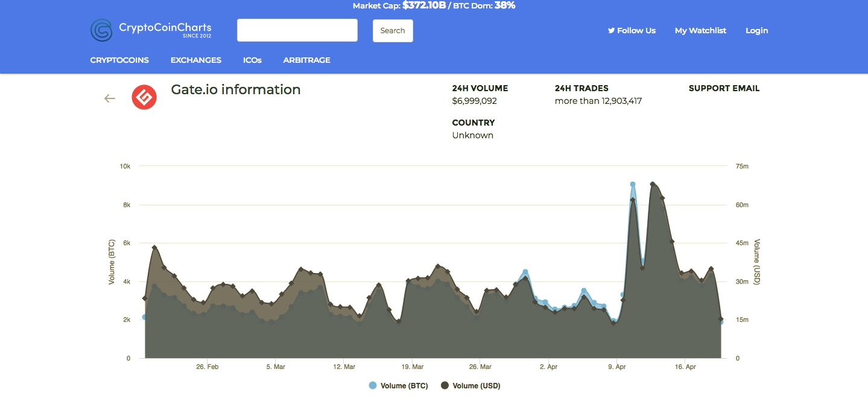Click the COUNTRY heading
868x398 pixels.
click(474, 123)
